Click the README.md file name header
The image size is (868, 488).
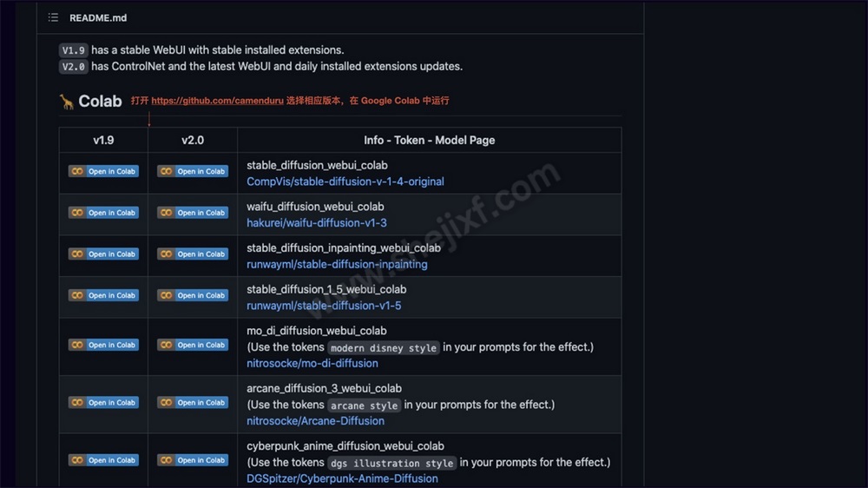(97, 17)
